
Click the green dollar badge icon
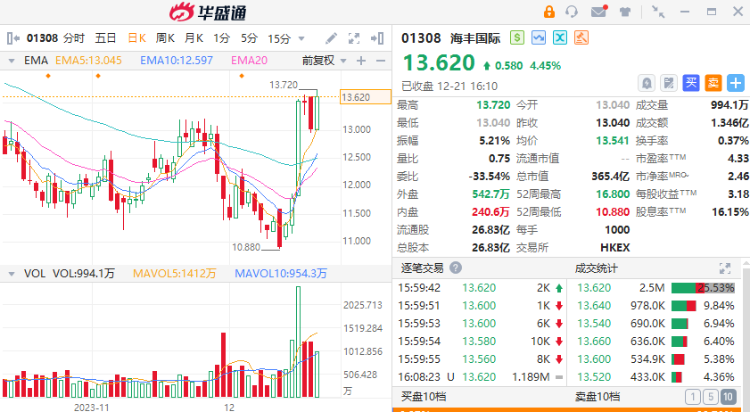point(517,37)
